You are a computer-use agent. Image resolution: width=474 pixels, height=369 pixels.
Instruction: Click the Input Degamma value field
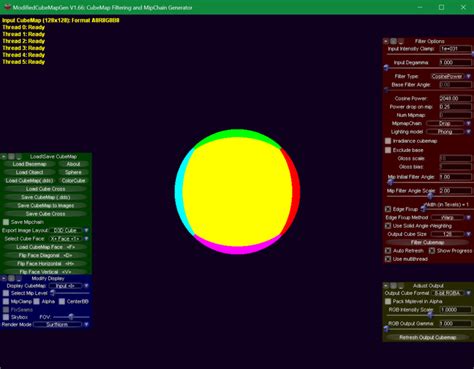[x=455, y=62]
